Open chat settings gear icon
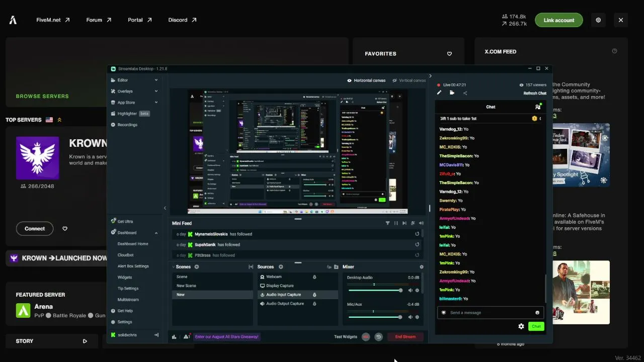The width and height of the screenshot is (644, 362). tap(521, 326)
